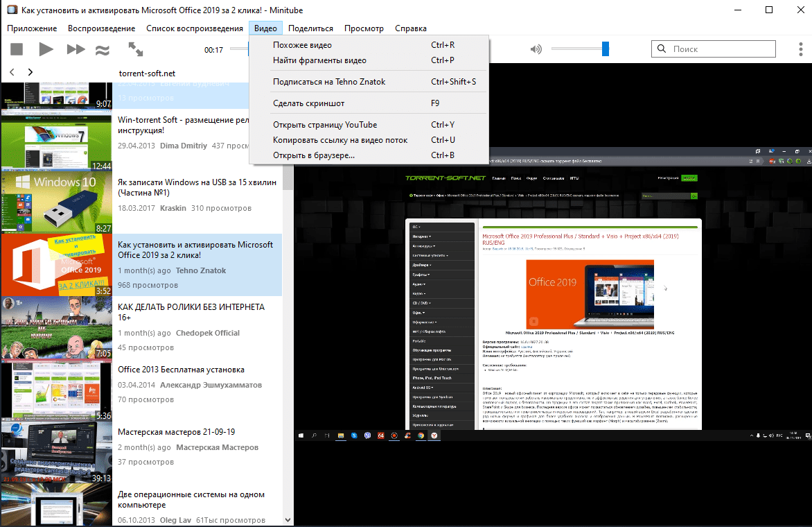Click channel name Kraskin

tap(173, 208)
